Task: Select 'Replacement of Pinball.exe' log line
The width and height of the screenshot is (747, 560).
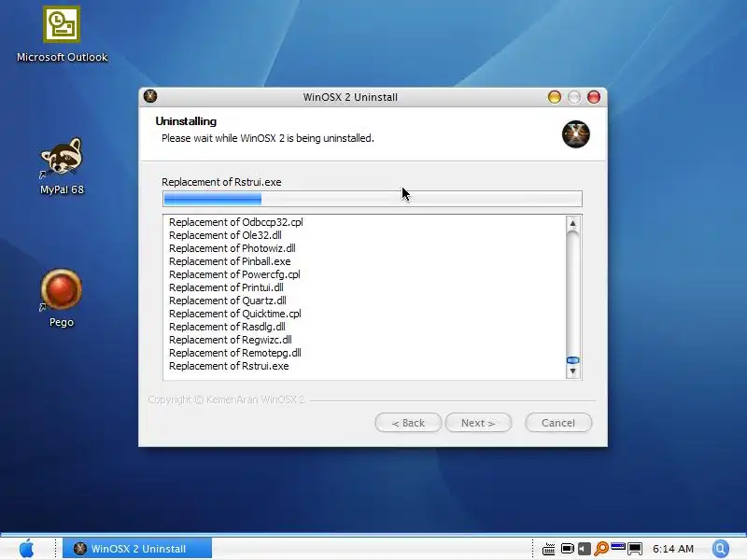Action: pyautogui.click(x=230, y=261)
